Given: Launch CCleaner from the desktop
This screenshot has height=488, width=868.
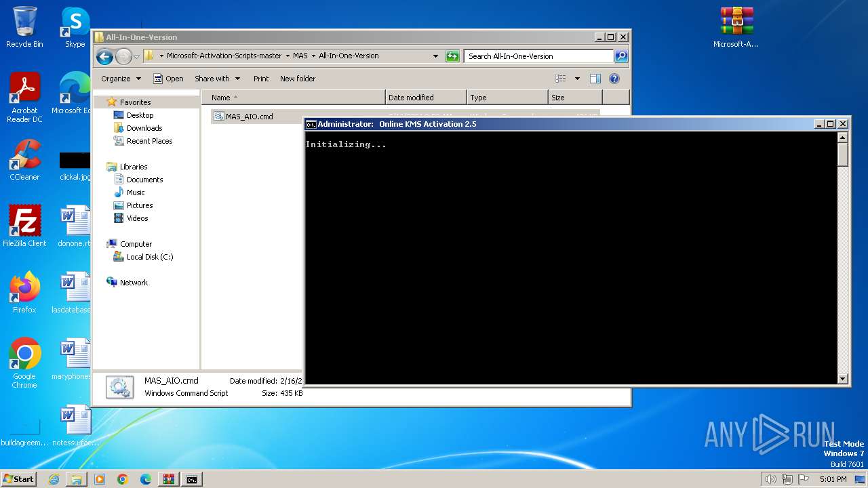Looking at the screenshot, I should 24,160.
